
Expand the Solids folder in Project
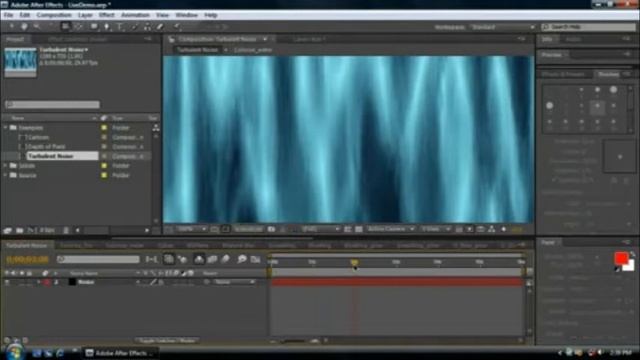[6, 166]
